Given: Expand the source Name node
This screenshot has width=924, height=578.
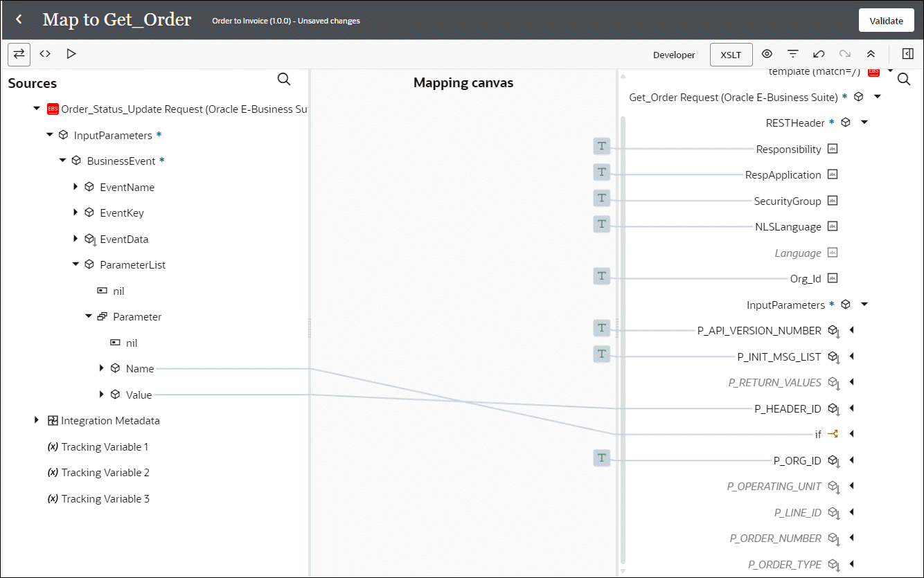Looking at the screenshot, I should 102,368.
